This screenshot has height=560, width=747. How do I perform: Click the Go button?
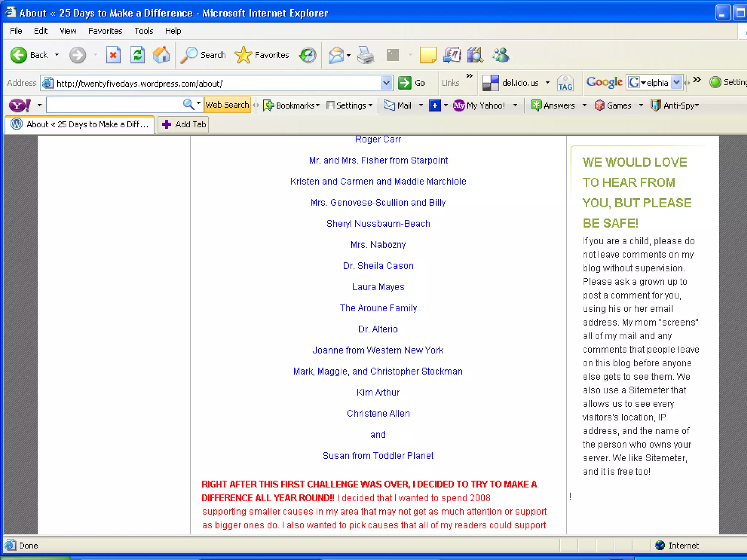412,83
